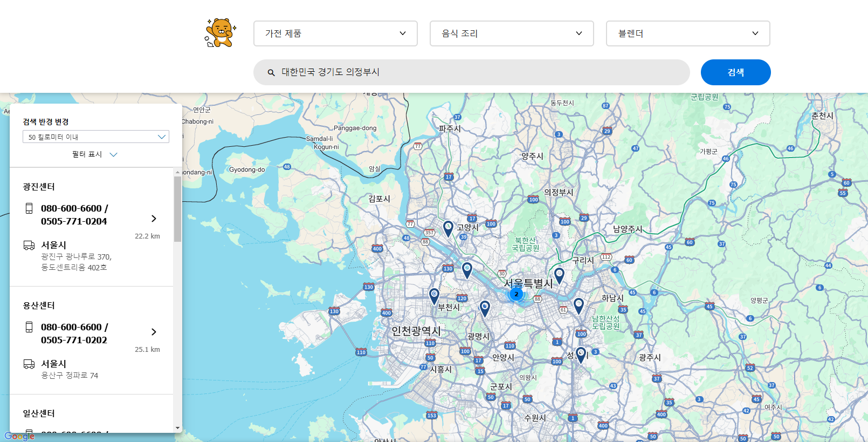Open 광진센터 details with its chevron arrow

[x=154, y=219]
